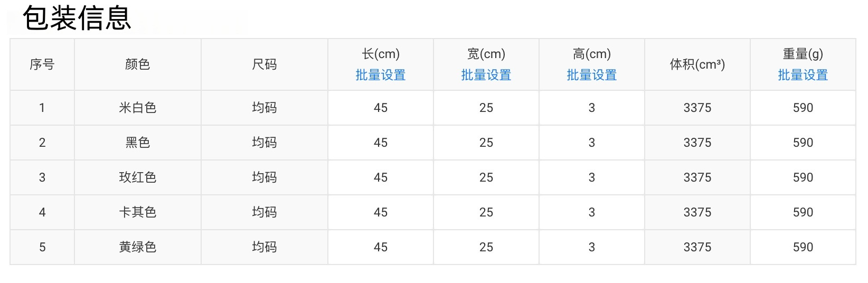868x283 pixels.
Task: Click 批量设置 link under 高(cm)
Action: (x=591, y=76)
